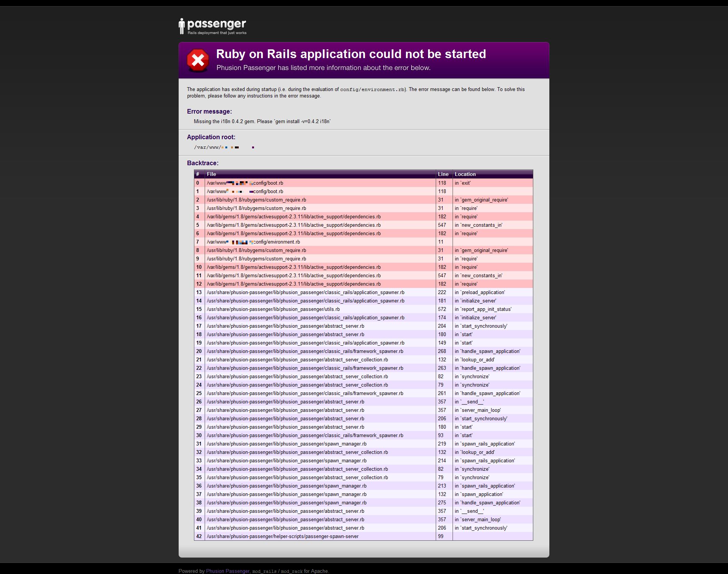This screenshot has width=728, height=574.
Task: Click passenger-spawn-server path in row 42
Action: pyautogui.click(x=283, y=536)
